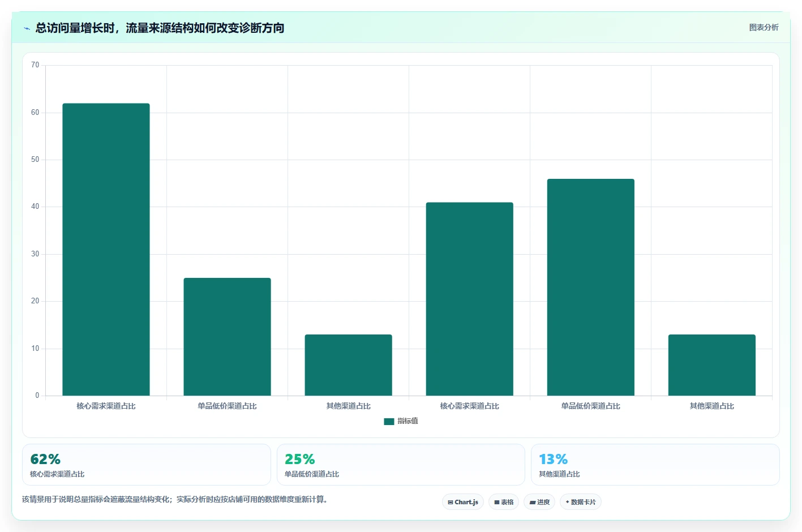Click the 进度 tag chip

pos(539,502)
